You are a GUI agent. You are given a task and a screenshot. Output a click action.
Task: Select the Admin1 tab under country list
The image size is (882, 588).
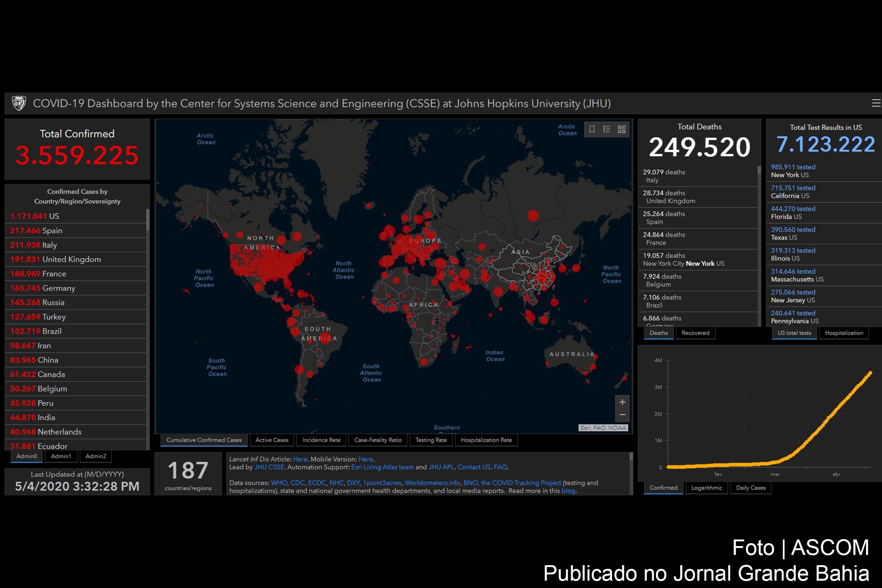point(61,456)
